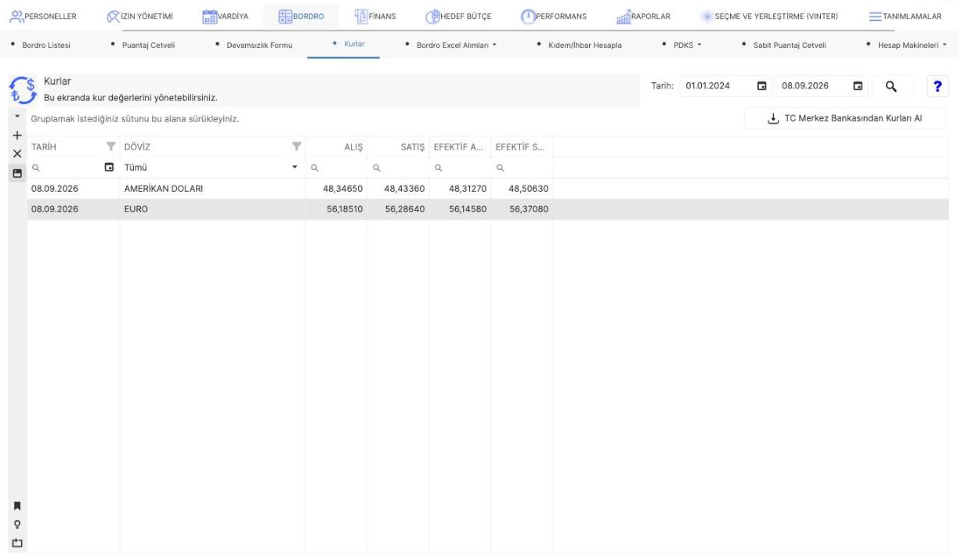Switch to the FİNANS main menu
The image size is (958, 560).
pos(374,16)
